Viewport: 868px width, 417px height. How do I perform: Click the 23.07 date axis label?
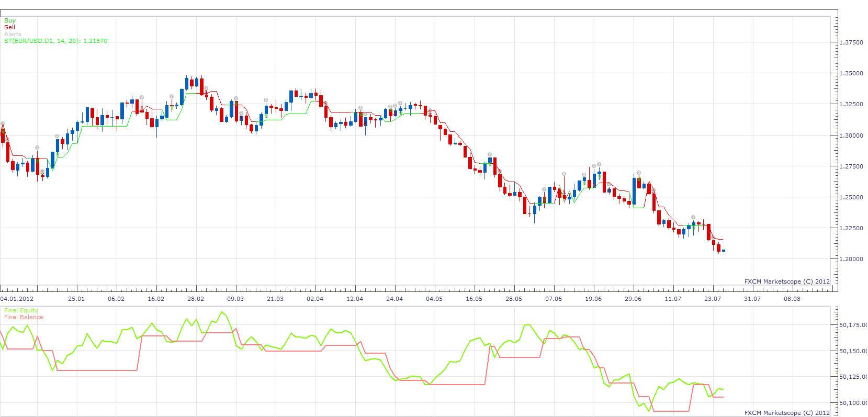713,299
